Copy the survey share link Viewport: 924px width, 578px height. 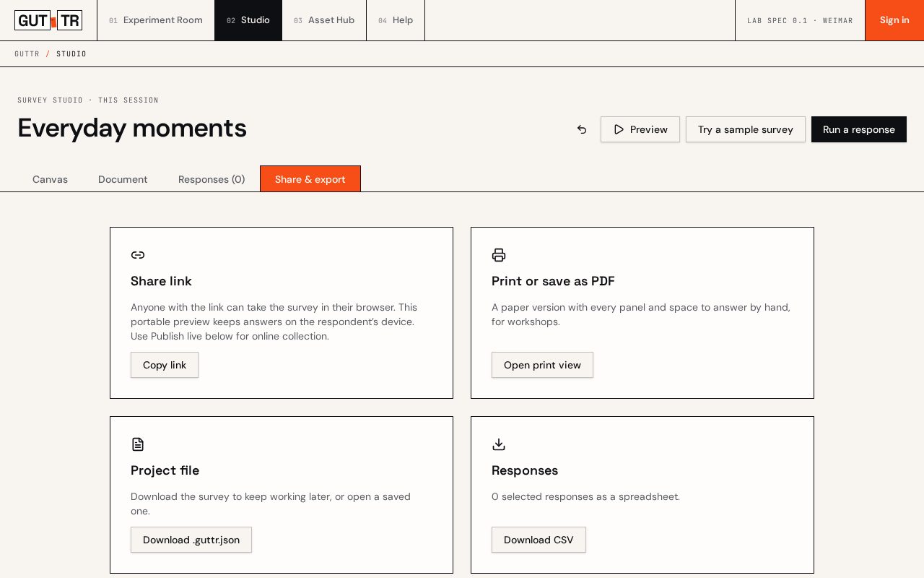165,365
